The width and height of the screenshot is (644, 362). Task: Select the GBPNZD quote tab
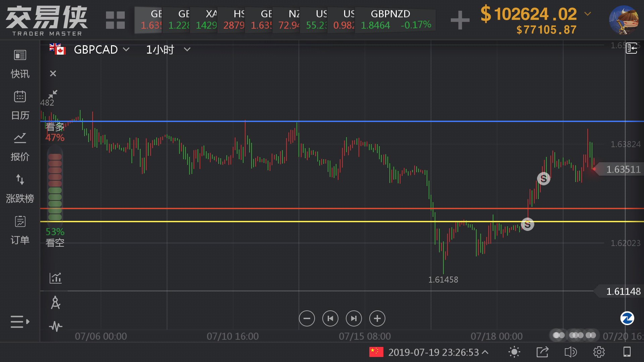395,19
